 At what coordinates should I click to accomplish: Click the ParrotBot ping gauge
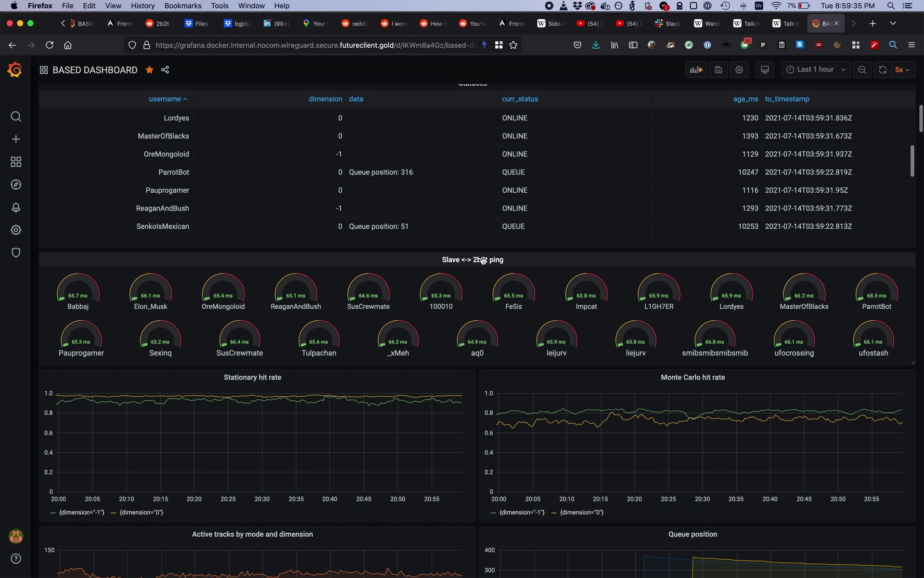[876, 292]
